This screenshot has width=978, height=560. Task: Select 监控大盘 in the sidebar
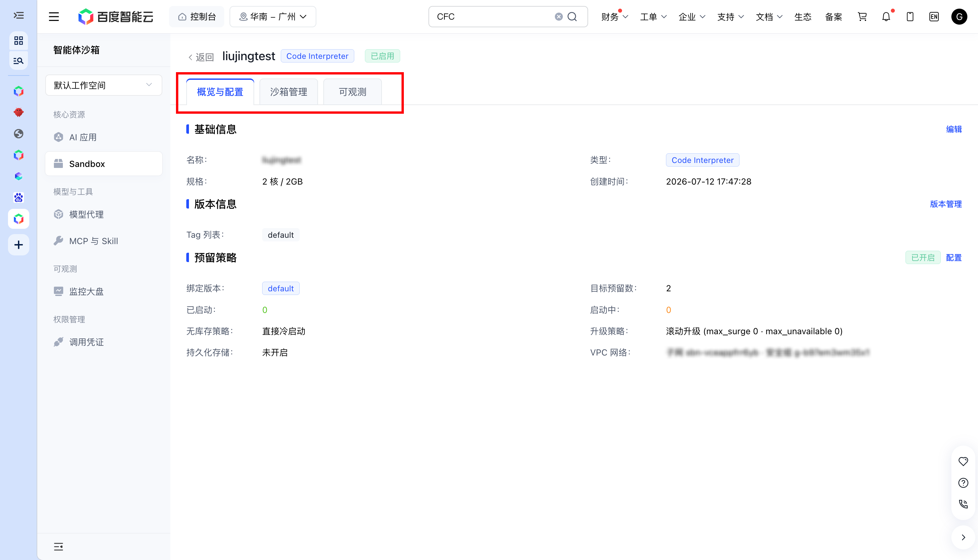point(86,292)
